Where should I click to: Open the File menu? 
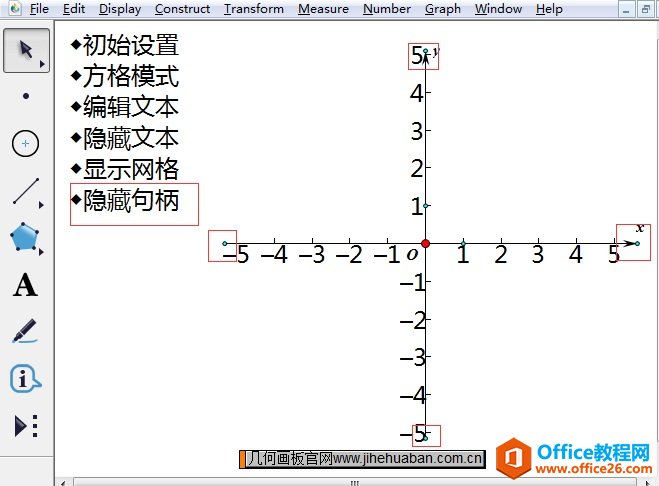39,9
